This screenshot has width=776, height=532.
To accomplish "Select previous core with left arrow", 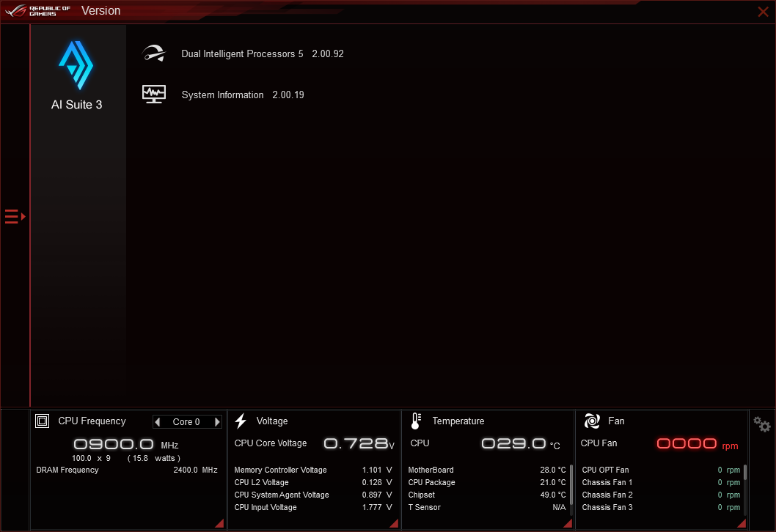I will click(x=158, y=421).
